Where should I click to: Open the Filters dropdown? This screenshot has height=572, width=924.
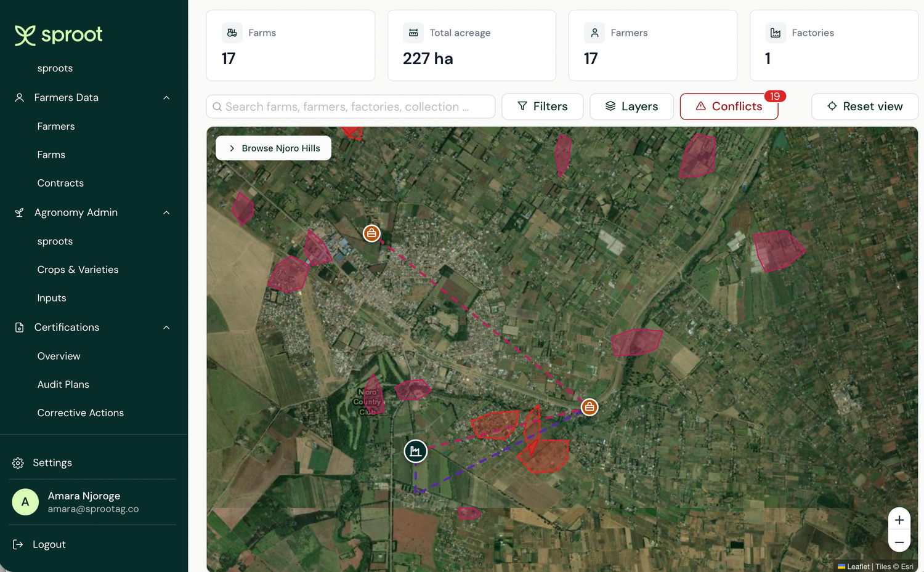(x=543, y=107)
